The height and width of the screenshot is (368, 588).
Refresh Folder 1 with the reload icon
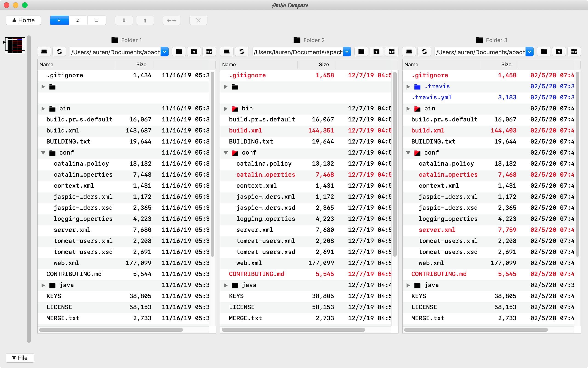pos(59,52)
